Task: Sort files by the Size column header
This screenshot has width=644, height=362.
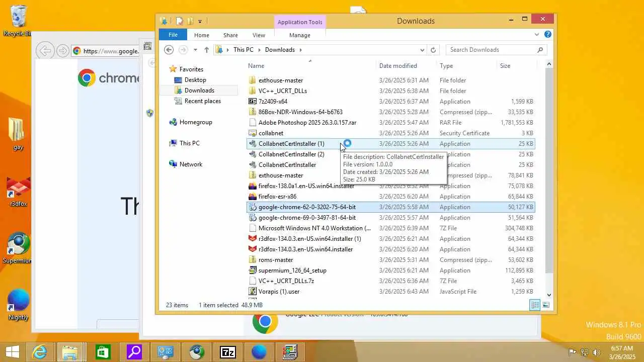Action: [x=505, y=66]
